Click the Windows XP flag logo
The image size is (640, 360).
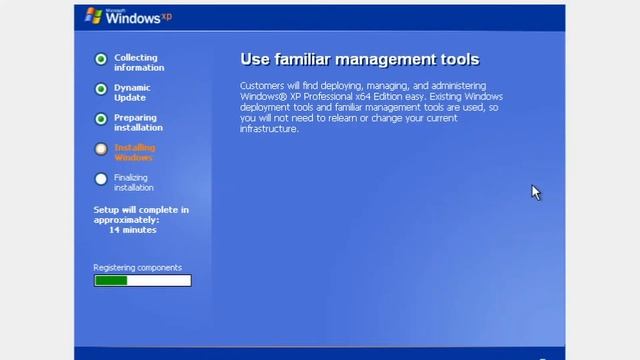[93, 16]
